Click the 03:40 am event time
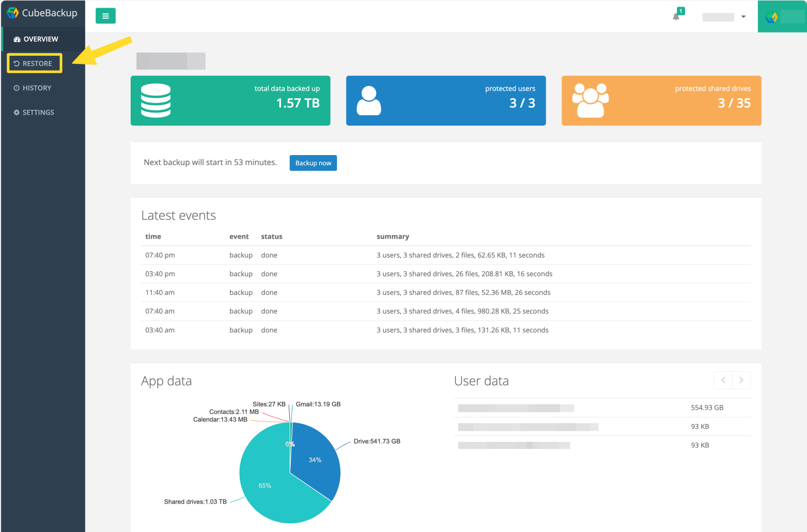The width and height of the screenshot is (807, 532). click(160, 330)
